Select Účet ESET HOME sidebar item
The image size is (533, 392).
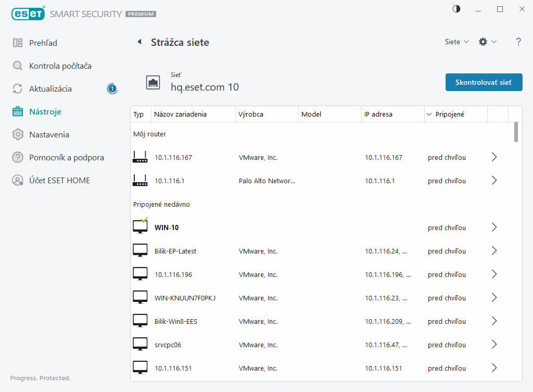tap(59, 181)
